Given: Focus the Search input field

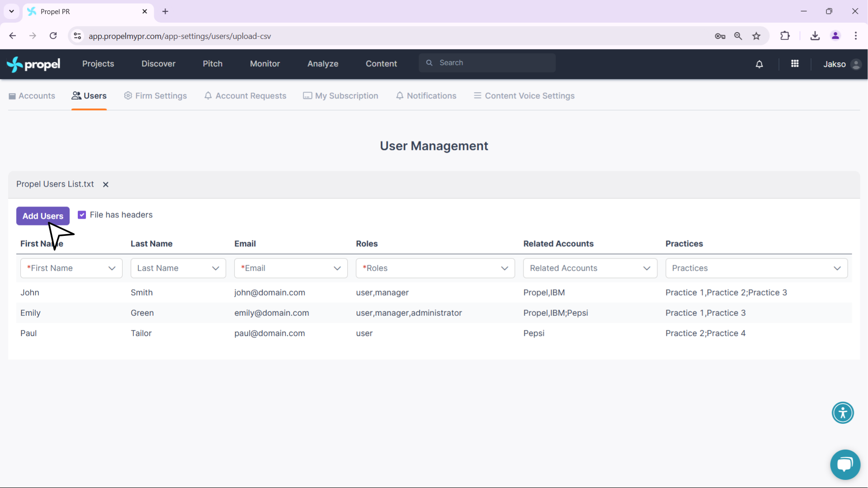Looking at the screenshot, I should tap(487, 63).
